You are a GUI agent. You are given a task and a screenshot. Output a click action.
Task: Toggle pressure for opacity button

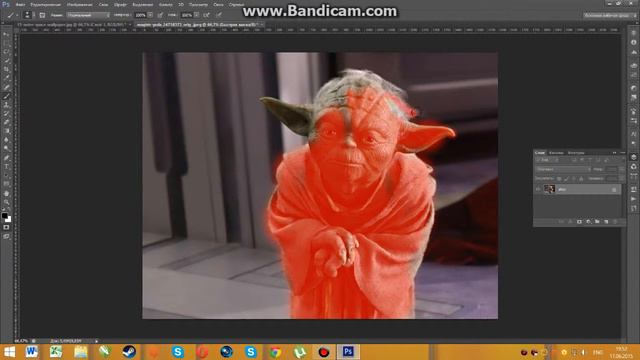click(x=160, y=15)
